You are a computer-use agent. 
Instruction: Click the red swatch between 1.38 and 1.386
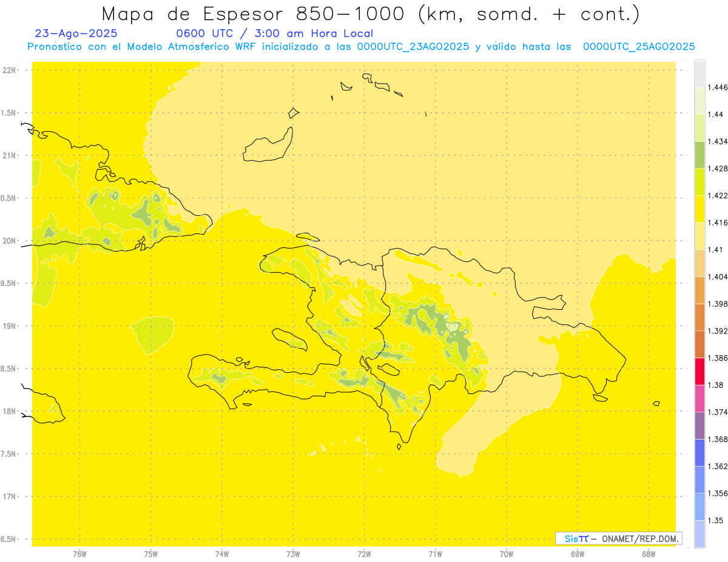click(x=699, y=371)
